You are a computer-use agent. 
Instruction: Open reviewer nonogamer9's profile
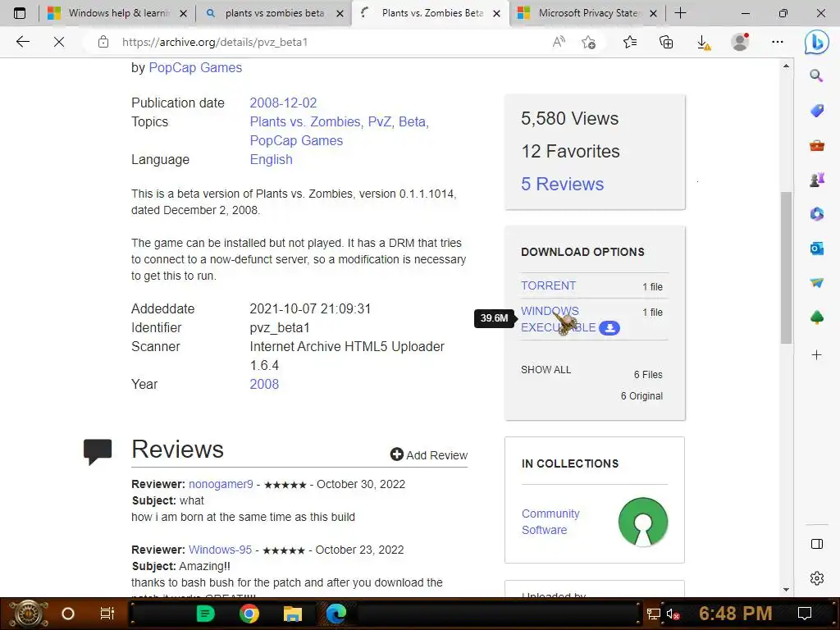[221, 484]
